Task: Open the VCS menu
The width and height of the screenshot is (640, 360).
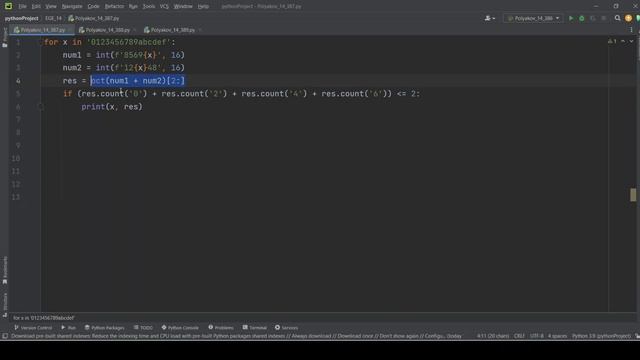Action: pyautogui.click(x=164, y=7)
